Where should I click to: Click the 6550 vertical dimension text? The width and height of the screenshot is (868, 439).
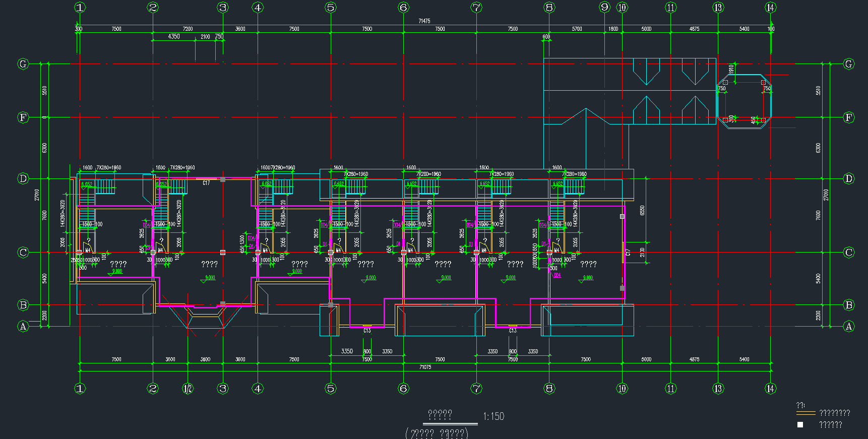pos(642,210)
